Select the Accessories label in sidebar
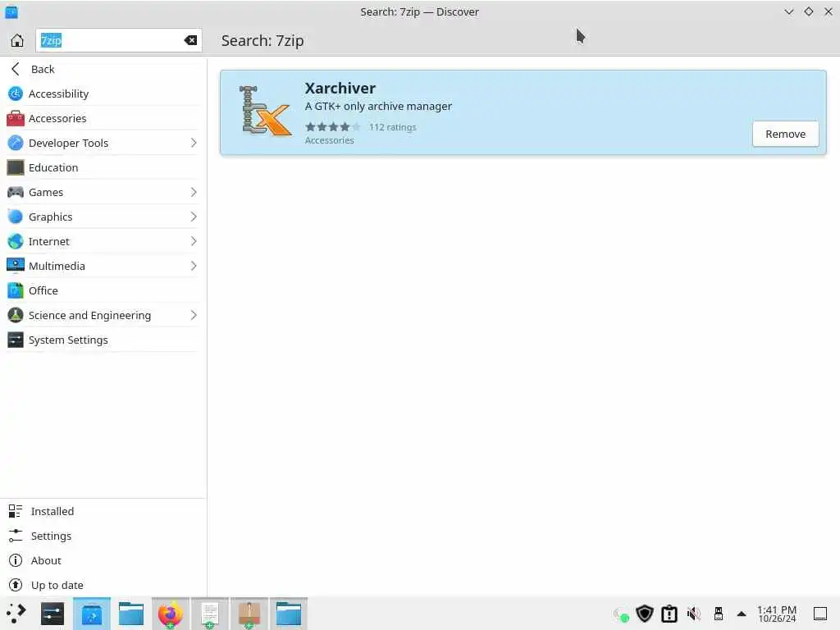This screenshot has height=630, width=840. [57, 118]
